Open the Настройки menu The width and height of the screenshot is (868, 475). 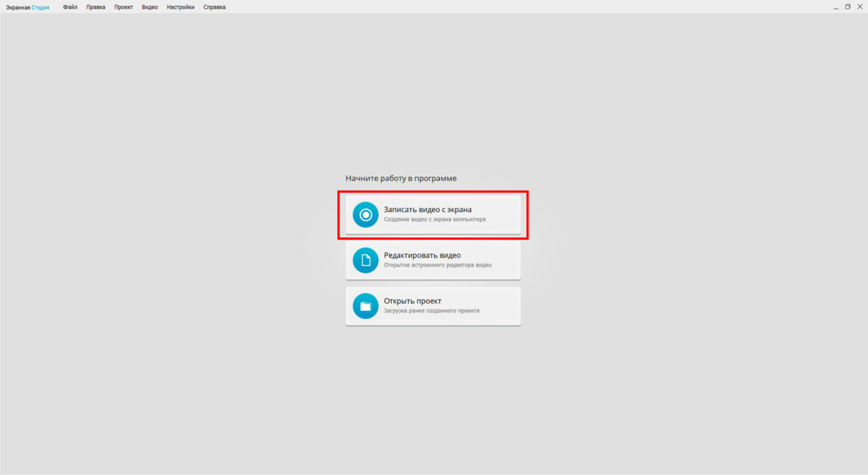pos(180,7)
